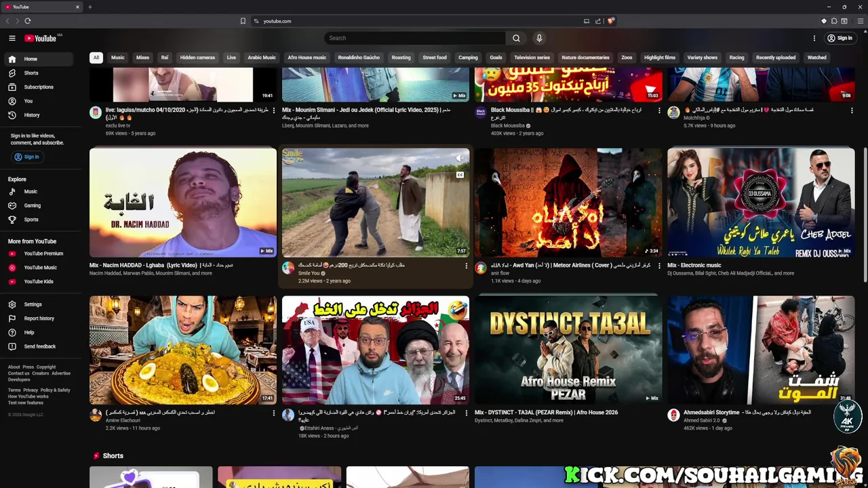
Task: Select the Nature documentaries chip
Action: (x=585, y=58)
